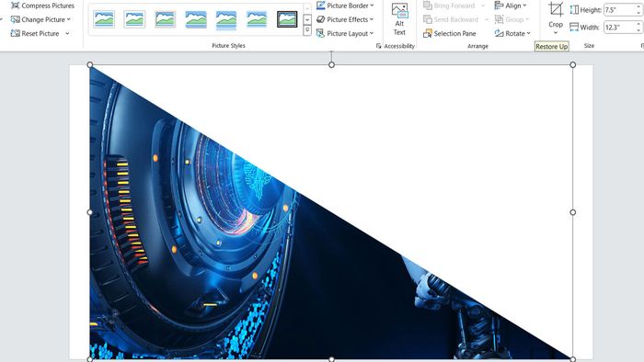Click the Compress Pictures button
The image size is (644, 362).
click(42, 6)
